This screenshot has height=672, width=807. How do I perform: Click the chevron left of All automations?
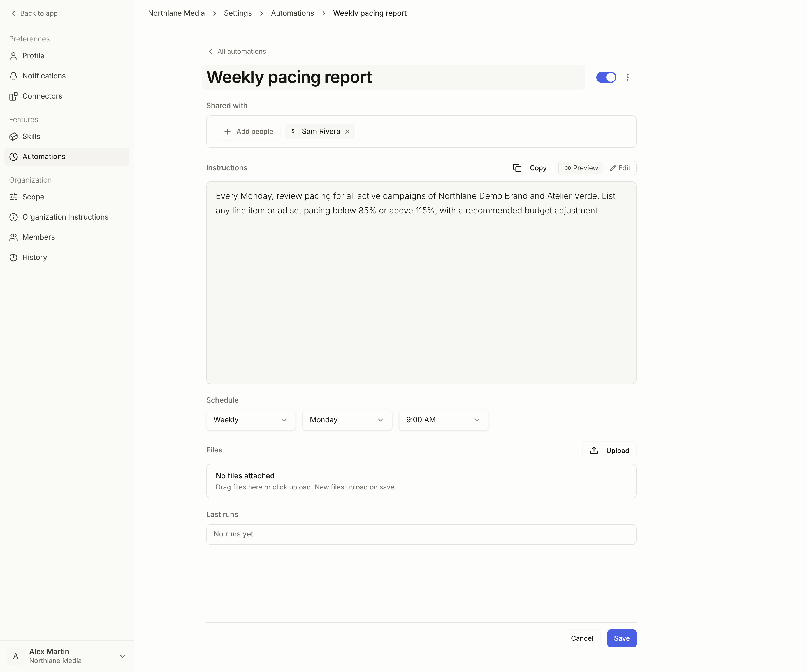pos(211,52)
